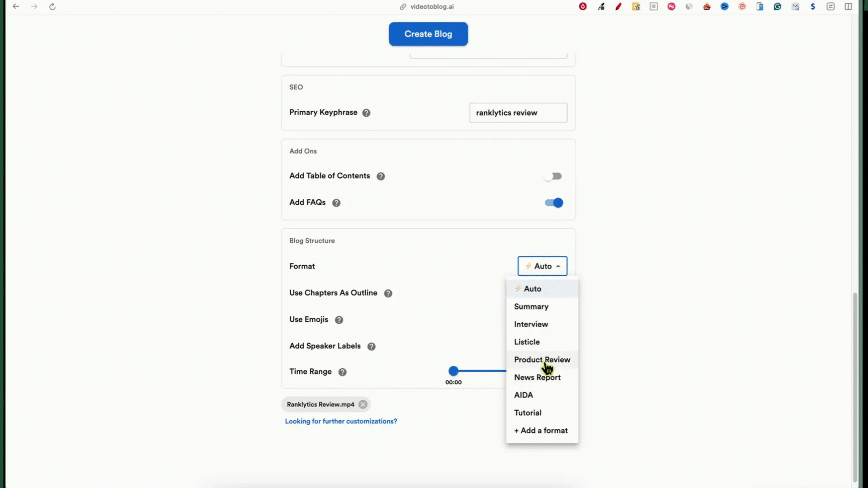Viewport: 868px width, 488px height.
Task: Open the red pen highlighter extension
Action: pyautogui.click(x=618, y=6)
